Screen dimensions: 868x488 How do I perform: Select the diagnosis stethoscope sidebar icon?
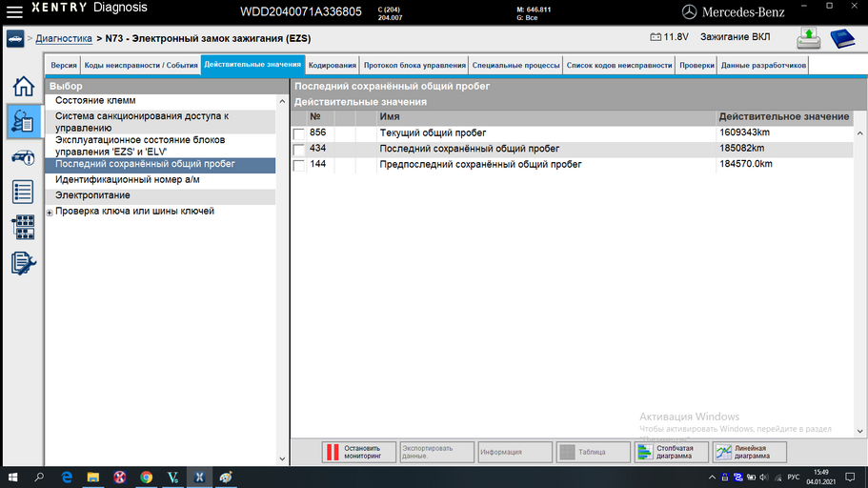pos(23,121)
